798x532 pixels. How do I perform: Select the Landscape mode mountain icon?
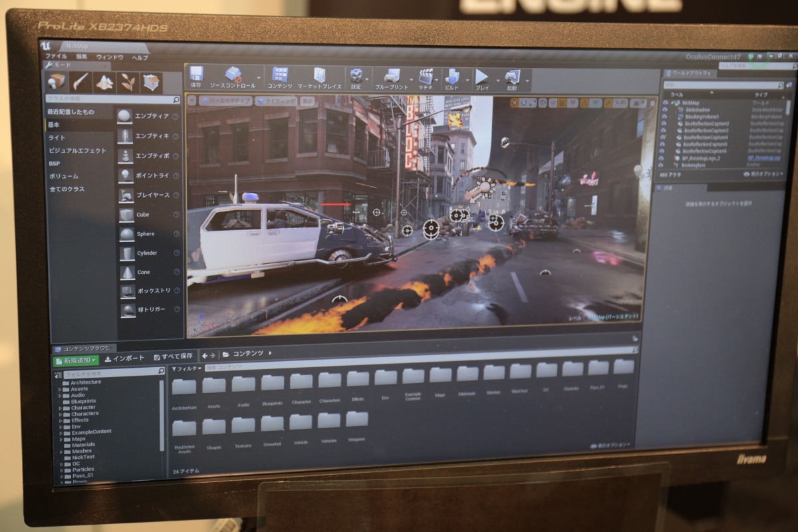(104, 82)
